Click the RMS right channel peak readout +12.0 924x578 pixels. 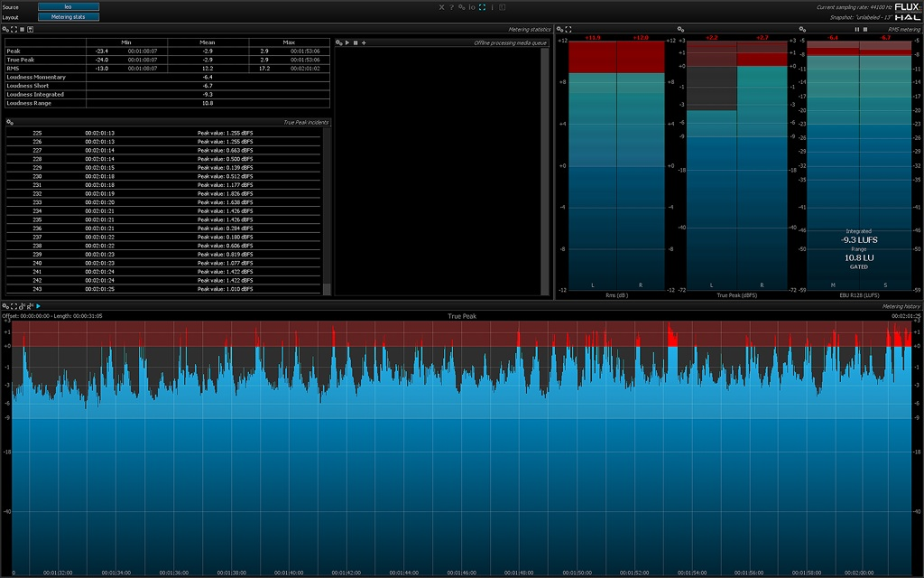click(641, 38)
